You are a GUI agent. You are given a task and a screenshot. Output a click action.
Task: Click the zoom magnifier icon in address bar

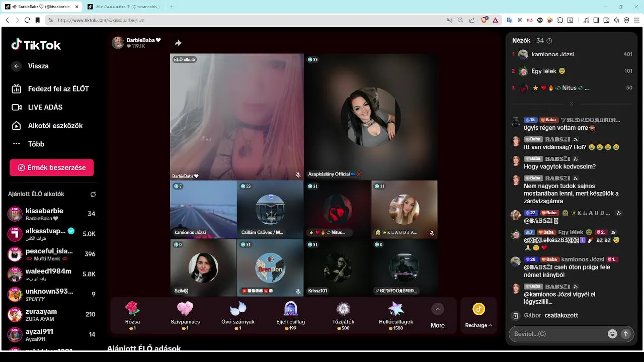pyautogui.click(x=460, y=20)
